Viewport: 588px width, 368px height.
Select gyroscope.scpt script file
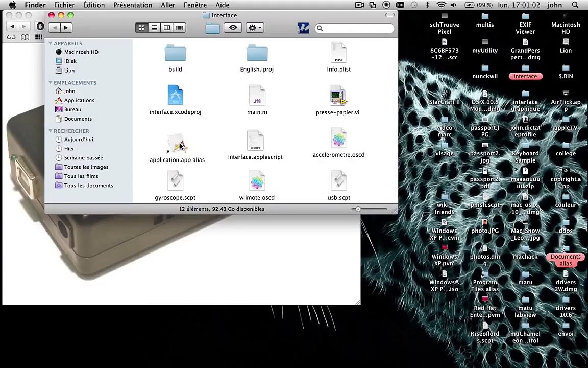click(x=175, y=181)
